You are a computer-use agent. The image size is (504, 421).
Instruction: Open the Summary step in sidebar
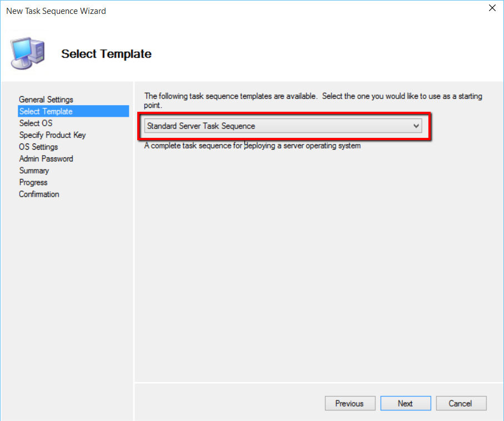34,171
